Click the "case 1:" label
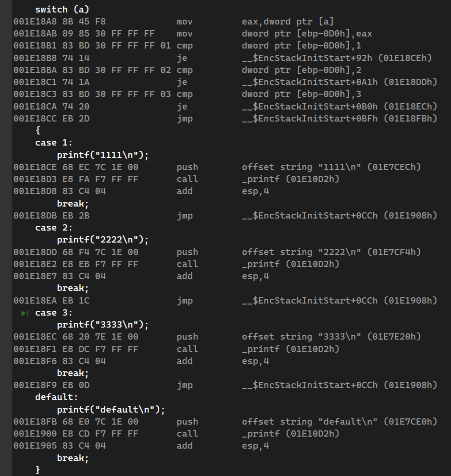The height and width of the screenshot is (476, 451). point(54,143)
